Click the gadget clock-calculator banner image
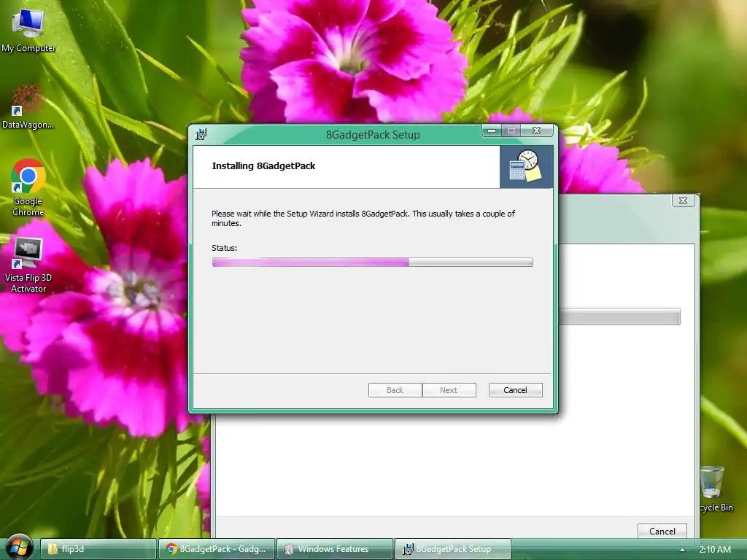Image resolution: width=747 pixels, height=560 pixels. 526,167
